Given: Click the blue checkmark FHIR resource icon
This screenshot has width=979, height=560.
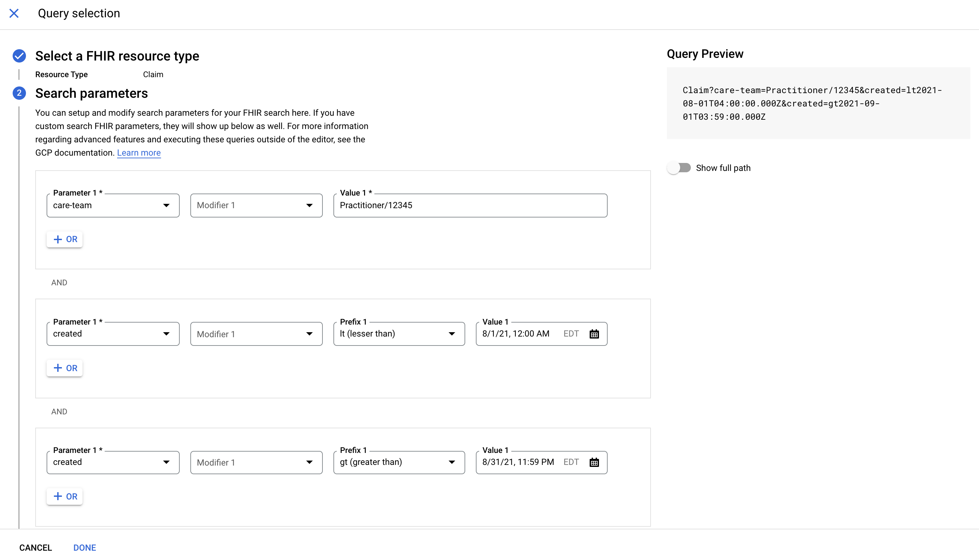Looking at the screenshot, I should tap(19, 55).
